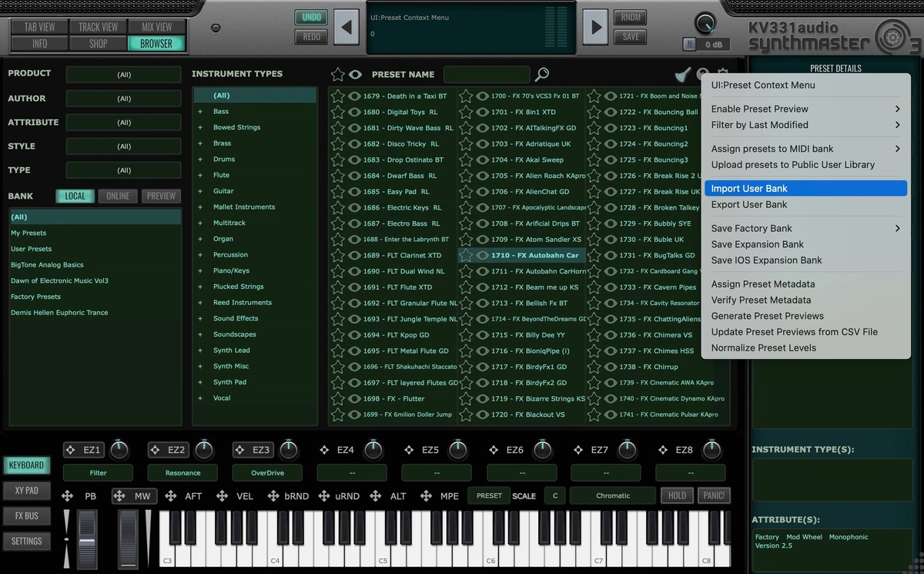This screenshot has width=924, height=574.
Task: Click the broom clear-filters icon
Action: tap(682, 75)
